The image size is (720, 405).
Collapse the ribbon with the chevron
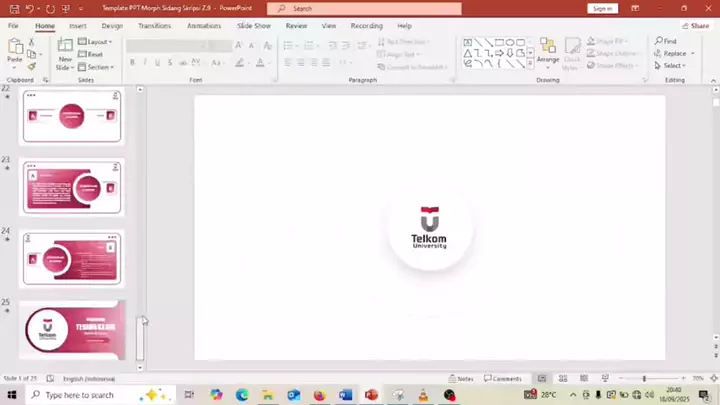point(713,80)
